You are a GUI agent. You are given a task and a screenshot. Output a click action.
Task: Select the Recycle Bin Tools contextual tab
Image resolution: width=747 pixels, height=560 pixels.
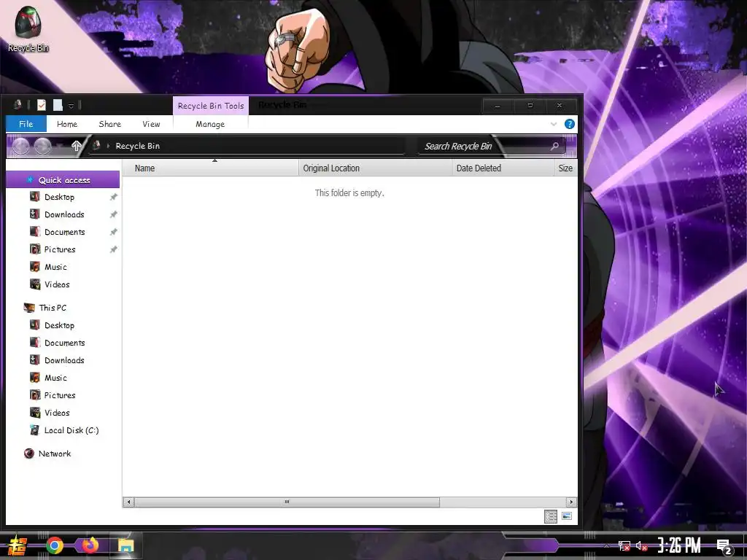(211, 106)
